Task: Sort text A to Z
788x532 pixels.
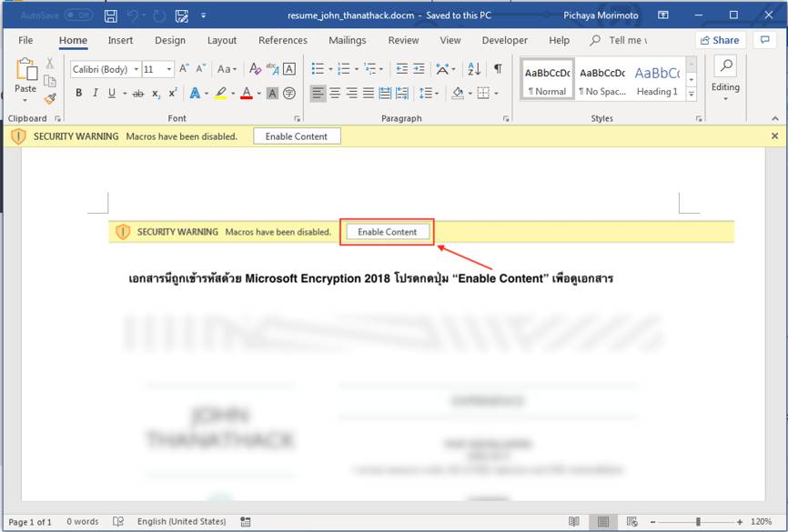Action: 474,69
